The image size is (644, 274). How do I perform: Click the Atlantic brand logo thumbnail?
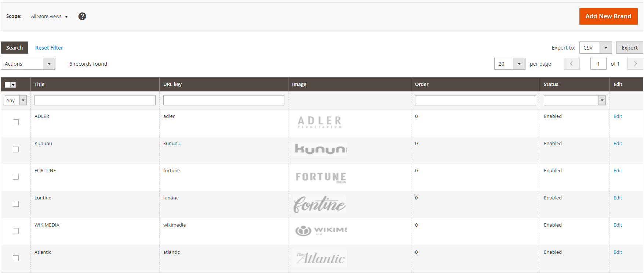[x=320, y=258]
